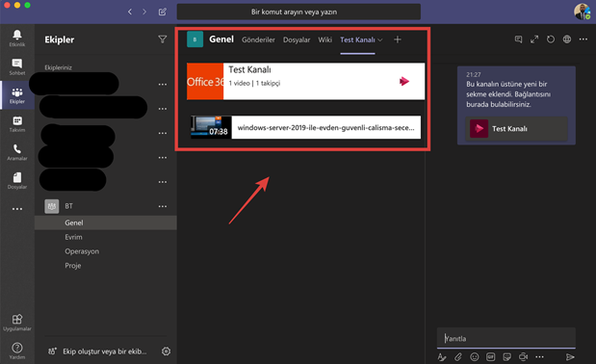Open tab in website via globe

coord(567,39)
